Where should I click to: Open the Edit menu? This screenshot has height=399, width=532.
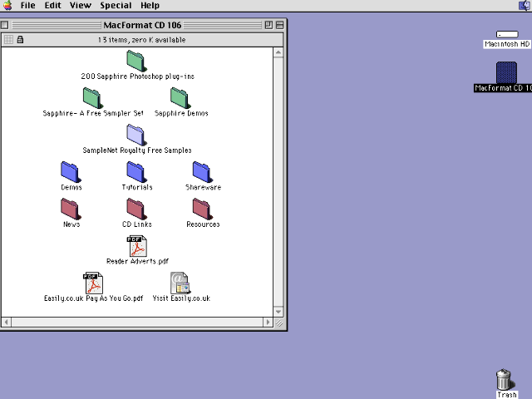pos(53,6)
